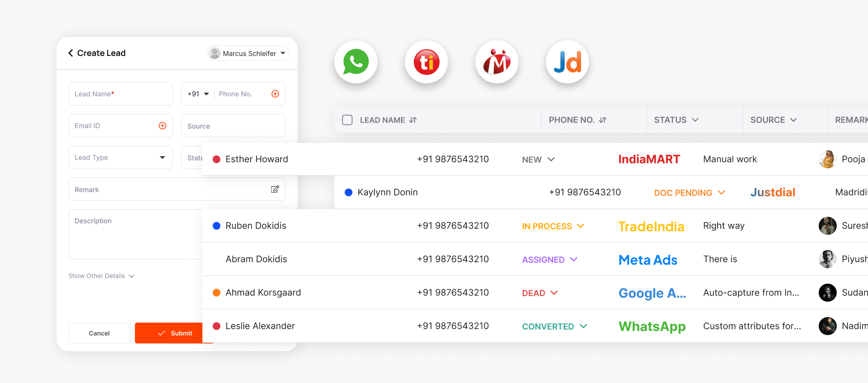Click the Lead Name input field
The image size is (868, 383).
point(121,94)
